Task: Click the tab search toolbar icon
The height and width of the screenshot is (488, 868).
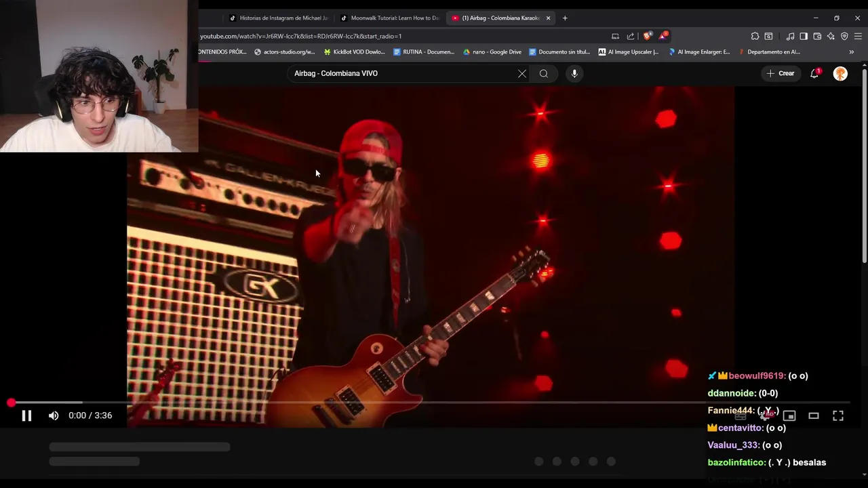Action: pos(768,36)
